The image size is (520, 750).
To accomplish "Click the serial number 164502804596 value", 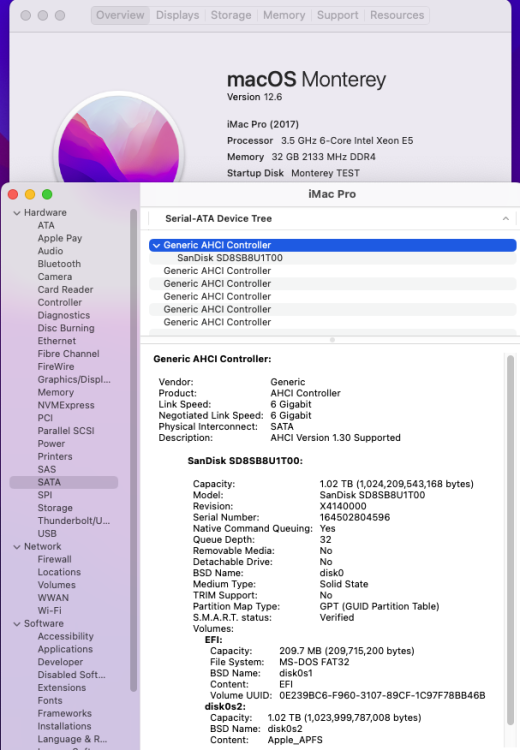I will pos(354,518).
